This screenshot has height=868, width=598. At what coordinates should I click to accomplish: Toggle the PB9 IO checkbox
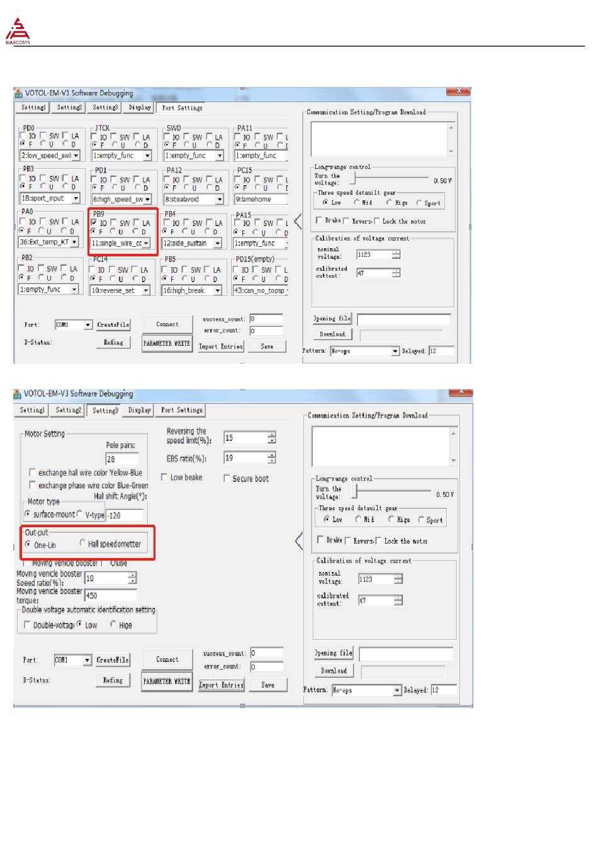coord(94,223)
